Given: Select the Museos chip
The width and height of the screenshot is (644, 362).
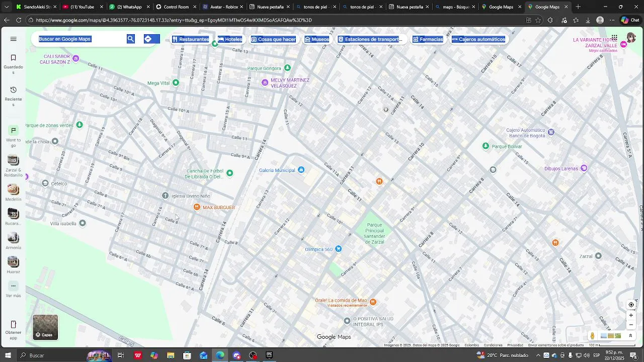Looking at the screenshot, I should [317, 39].
